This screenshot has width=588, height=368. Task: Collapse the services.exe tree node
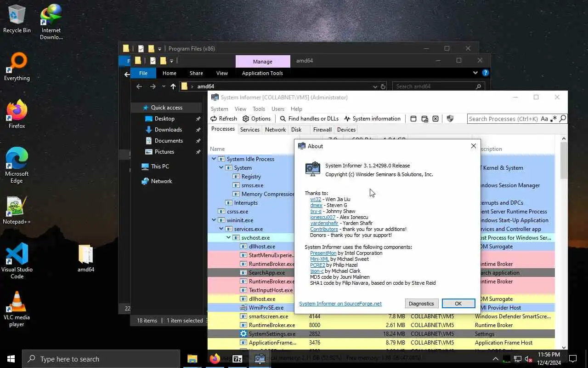[x=221, y=229]
